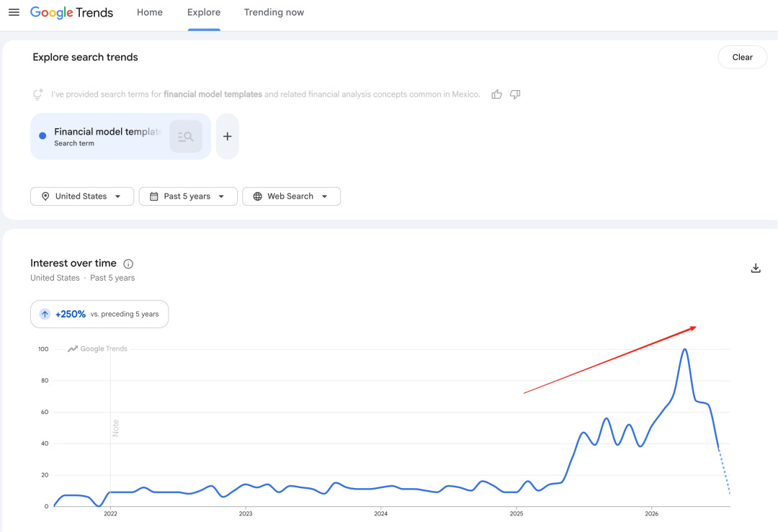Click the Note marker on the chart

coord(115,428)
